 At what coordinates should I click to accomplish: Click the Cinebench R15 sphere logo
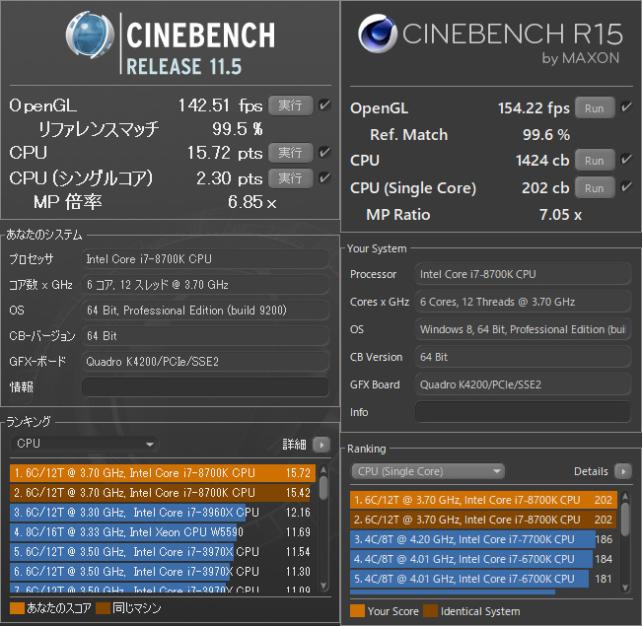point(378,34)
